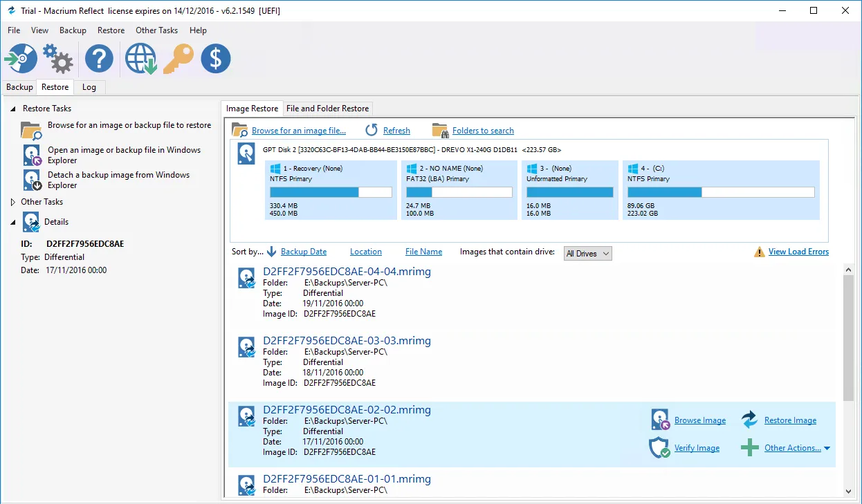This screenshot has width=862, height=504.
Task: Switch to the Log tab
Action: 89,87
